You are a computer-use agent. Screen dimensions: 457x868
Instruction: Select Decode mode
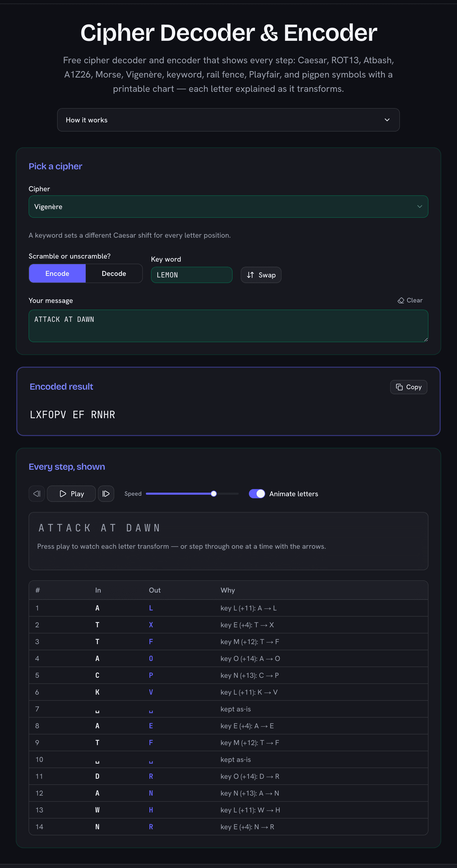click(x=114, y=273)
